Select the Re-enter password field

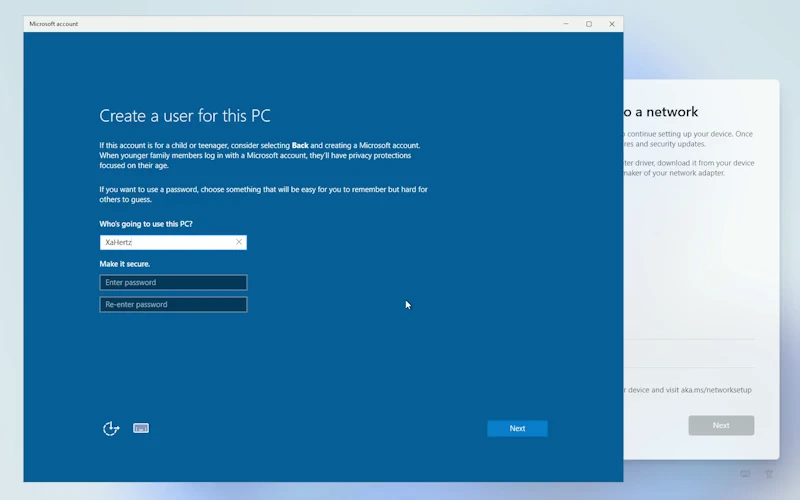(173, 305)
